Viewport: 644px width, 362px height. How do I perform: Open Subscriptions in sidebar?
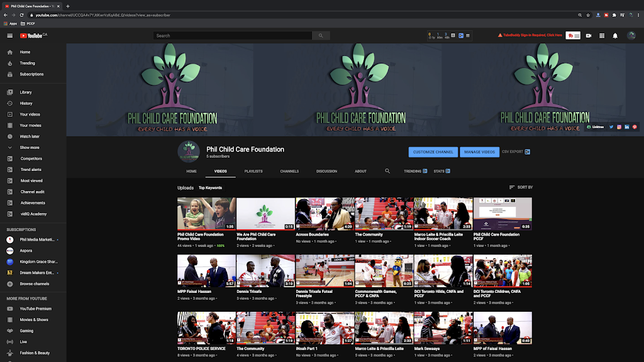[x=33, y=74]
